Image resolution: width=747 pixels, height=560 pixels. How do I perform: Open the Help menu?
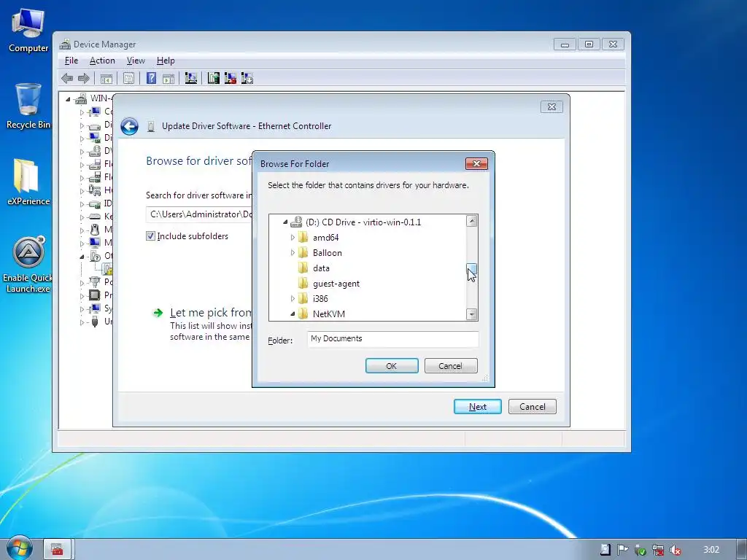click(x=166, y=61)
